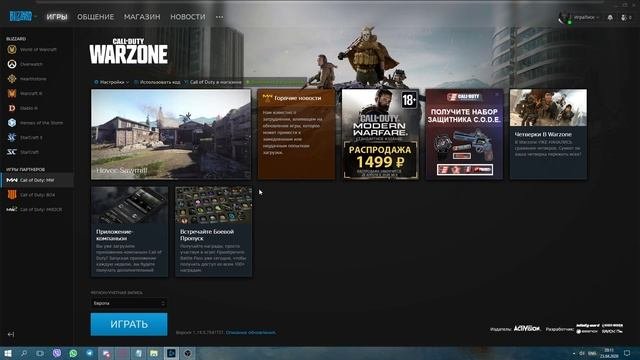Click Battle.net icon in the taskbar
The height and width of the screenshot is (360, 640).
point(171,353)
